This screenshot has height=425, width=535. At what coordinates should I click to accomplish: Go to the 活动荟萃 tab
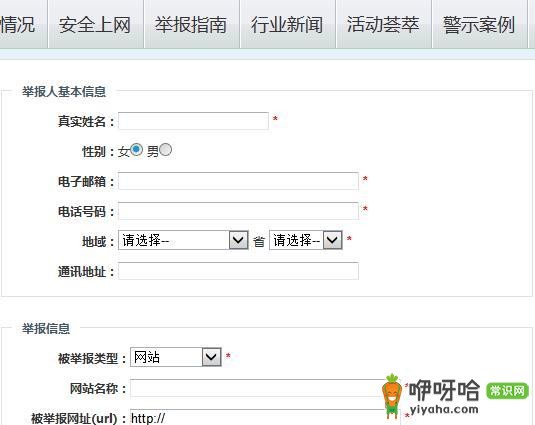[384, 25]
